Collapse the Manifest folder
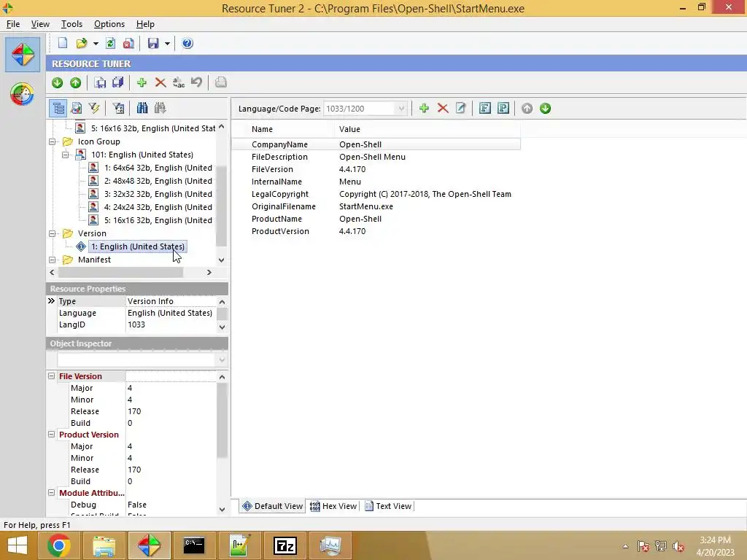 [x=52, y=260]
